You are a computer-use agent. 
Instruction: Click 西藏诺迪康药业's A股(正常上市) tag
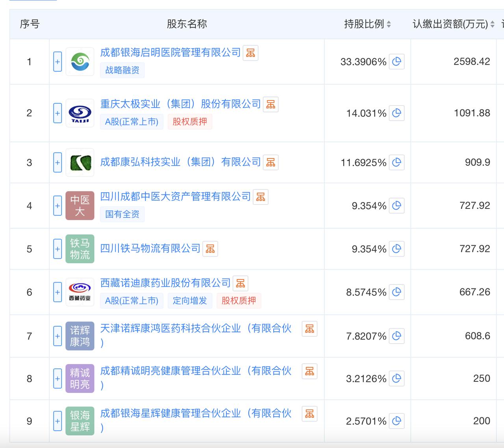coord(132,301)
